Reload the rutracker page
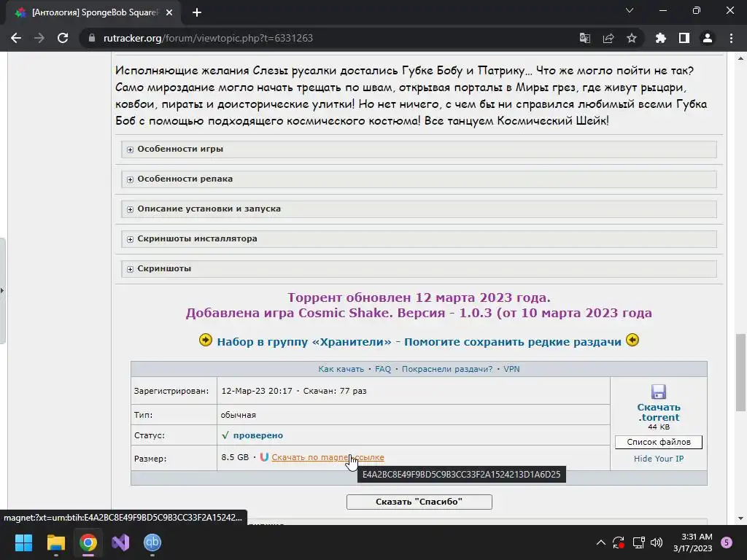 [x=63, y=38]
